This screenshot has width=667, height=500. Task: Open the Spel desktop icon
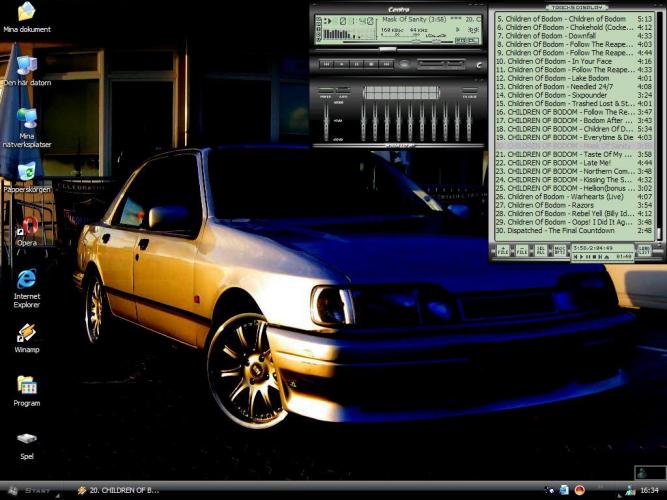pos(27,439)
